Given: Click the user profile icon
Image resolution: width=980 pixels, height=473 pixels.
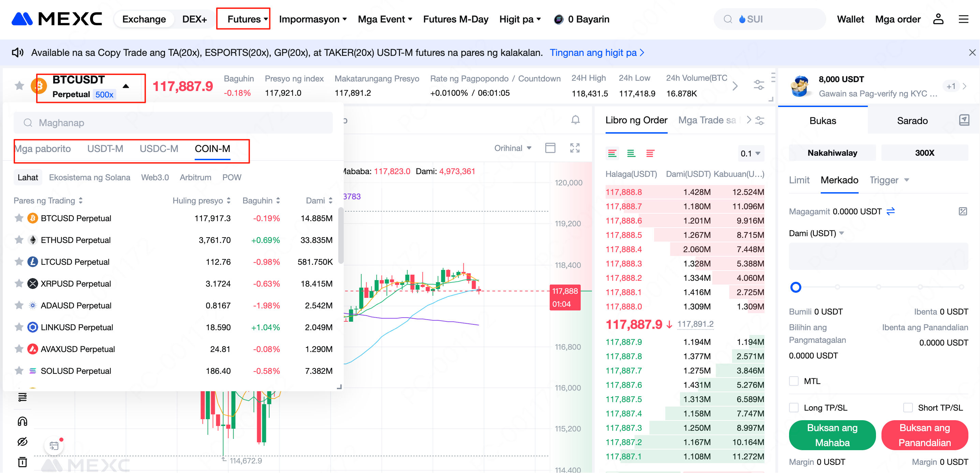Looking at the screenshot, I should click(938, 19).
